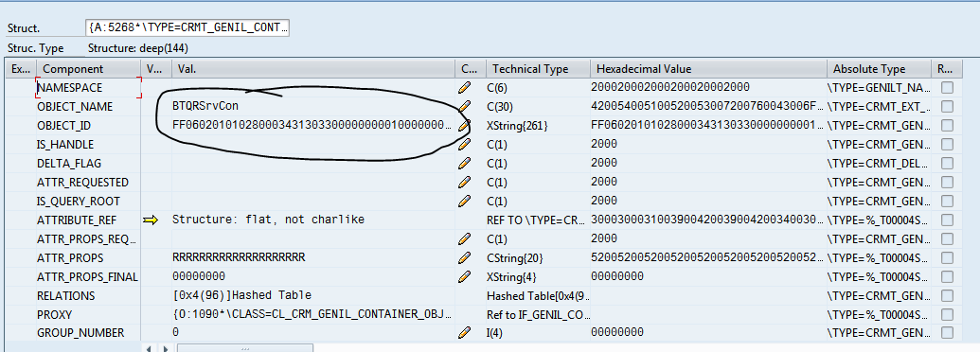980x352 pixels.
Task: Click pencil icon for ATTR_REQUESTED row
Action: [x=464, y=183]
